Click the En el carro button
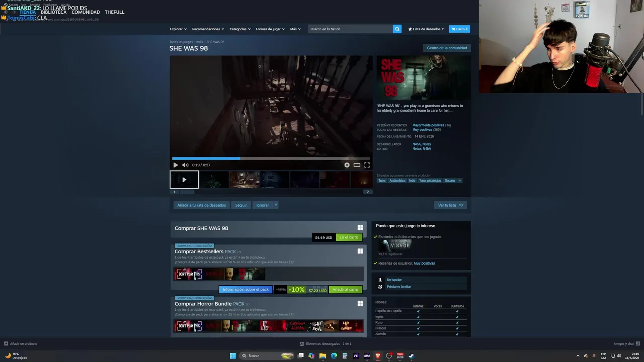 [349, 237]
